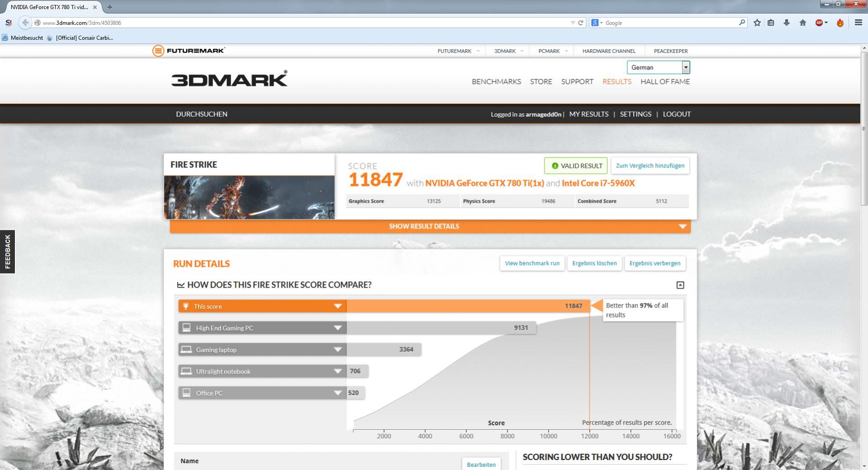Open the Adblock Plus toolbar icon

pyautogui.click(x=819, y=23)
